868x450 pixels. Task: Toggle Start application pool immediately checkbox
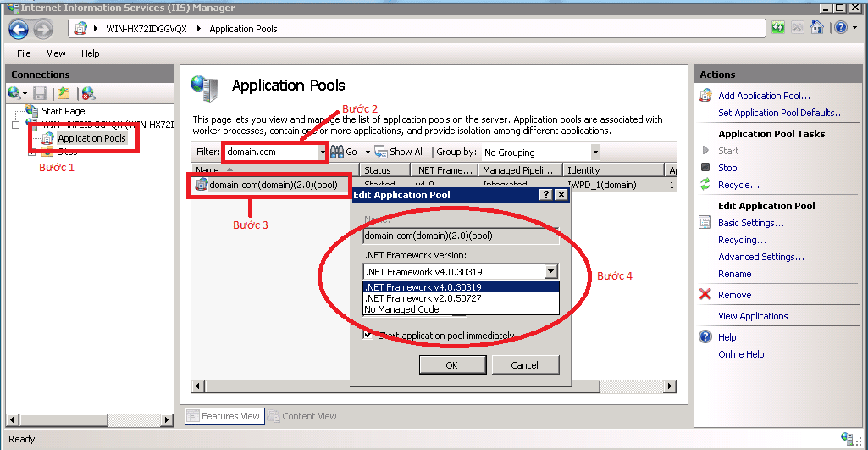coord(368,335)
